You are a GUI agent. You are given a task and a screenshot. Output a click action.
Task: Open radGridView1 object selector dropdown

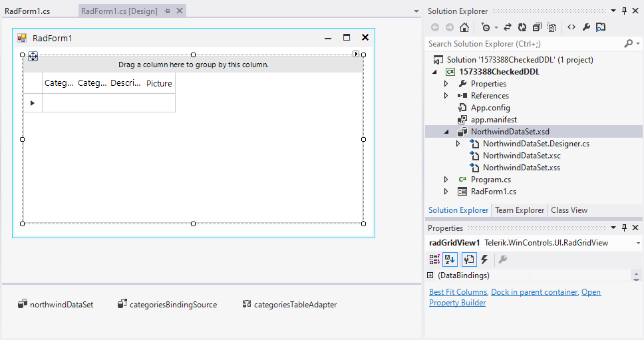(638, 243)
